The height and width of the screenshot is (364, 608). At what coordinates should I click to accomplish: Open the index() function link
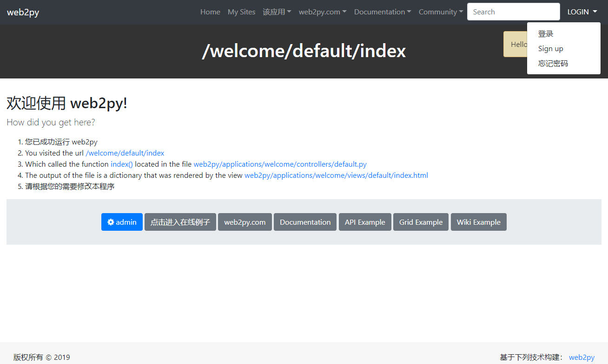122,164
